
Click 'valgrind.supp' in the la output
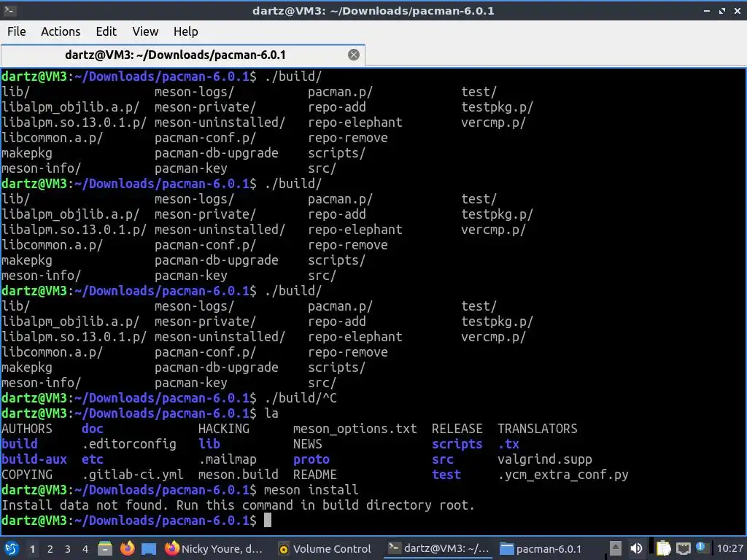click(544, 459)
